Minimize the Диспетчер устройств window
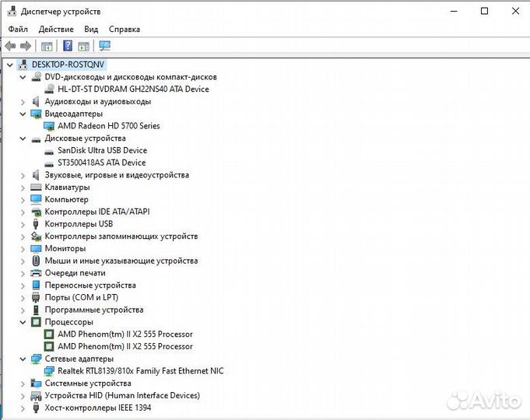 tap(454, 11)
